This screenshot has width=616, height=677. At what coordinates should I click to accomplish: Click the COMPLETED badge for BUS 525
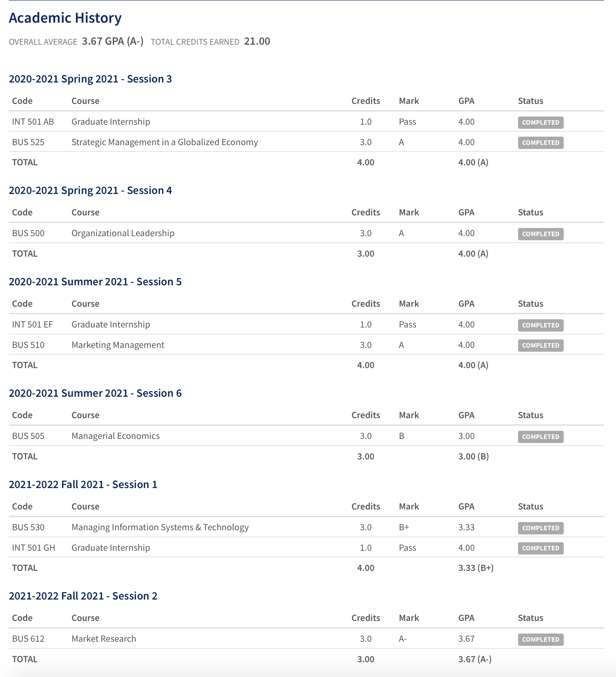tap(540, 142)
